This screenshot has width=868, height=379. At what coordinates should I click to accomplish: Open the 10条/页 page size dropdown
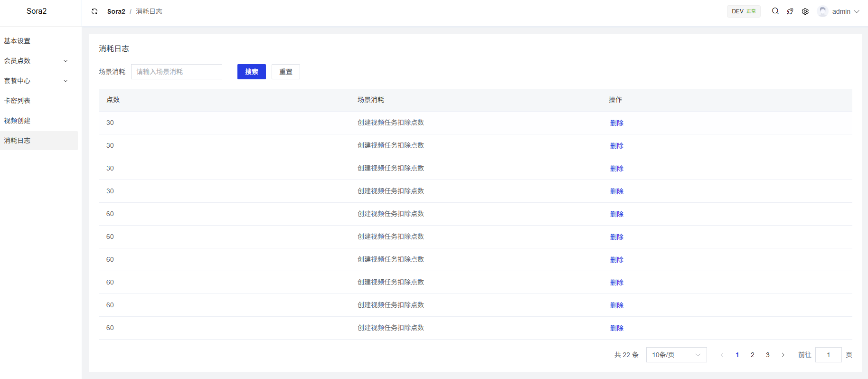(x=676, y=355)
